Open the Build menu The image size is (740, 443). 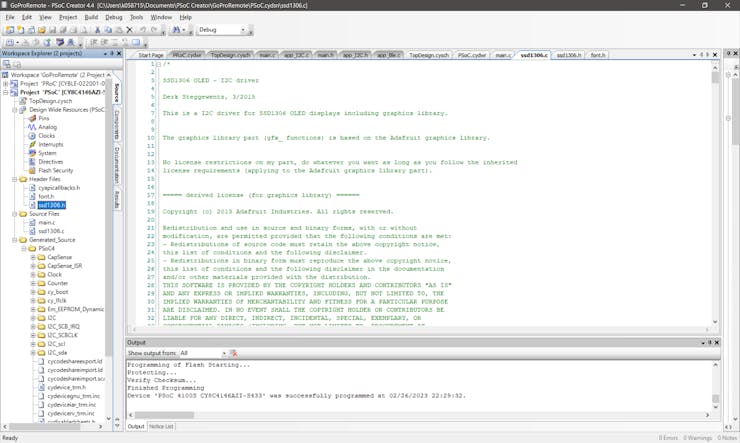91,17
